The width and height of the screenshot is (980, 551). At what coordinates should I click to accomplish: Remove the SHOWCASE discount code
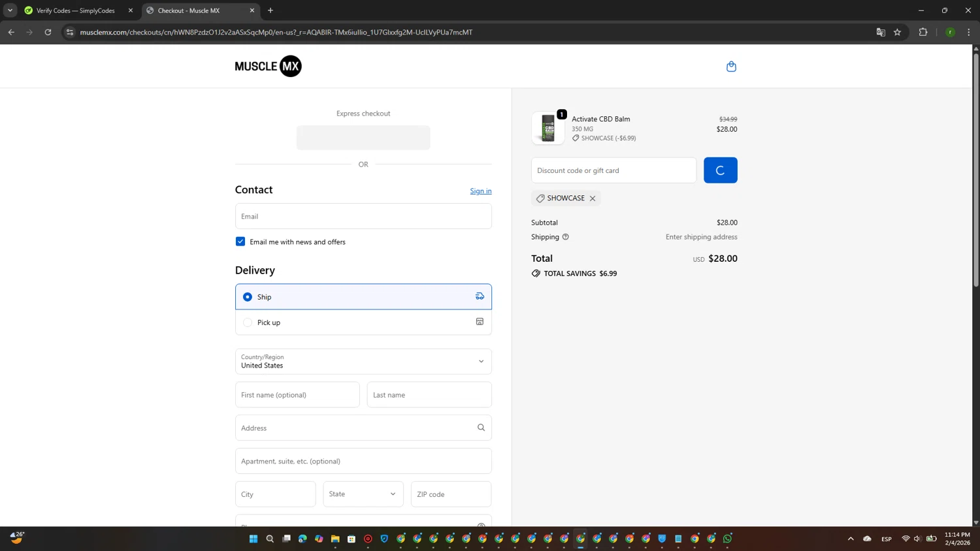click(x=593, y=198)
